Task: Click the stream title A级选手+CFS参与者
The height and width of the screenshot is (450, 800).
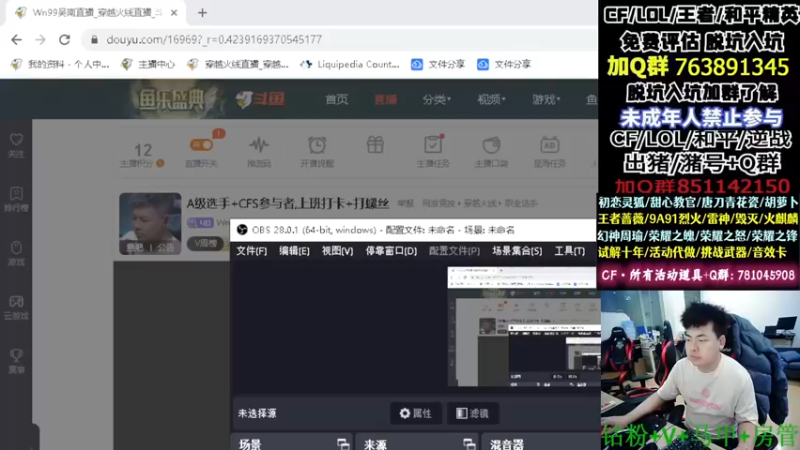Action: pyautogui.click(x=287, y=204)
